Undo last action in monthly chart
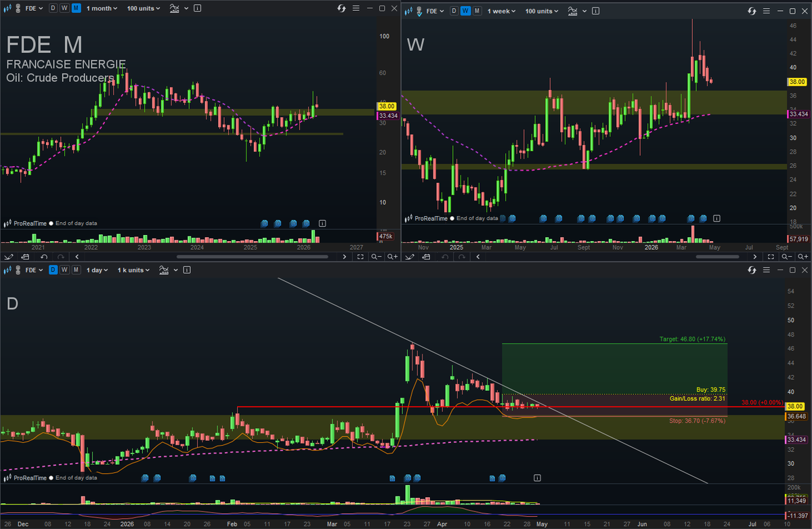Image resolution: width=812 pixels, height=529 pixels. coord(44,257)
